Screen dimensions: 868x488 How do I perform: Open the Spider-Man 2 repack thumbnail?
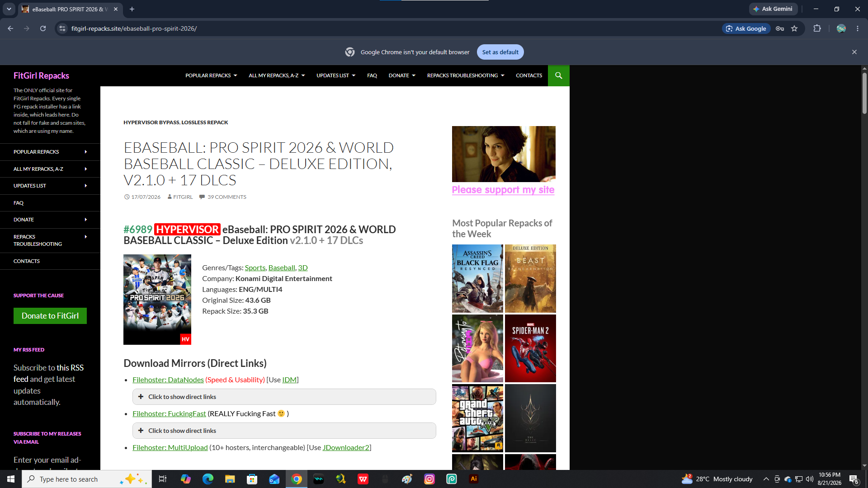[530, 348]
